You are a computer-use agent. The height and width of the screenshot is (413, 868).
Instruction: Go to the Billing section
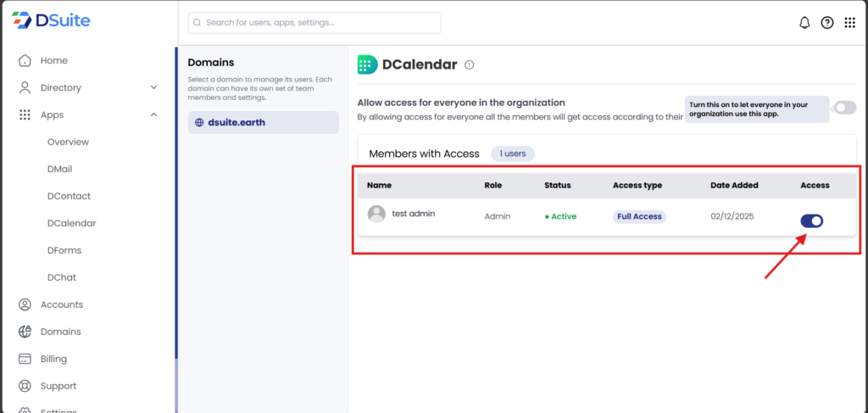click(x=53, y=359)
